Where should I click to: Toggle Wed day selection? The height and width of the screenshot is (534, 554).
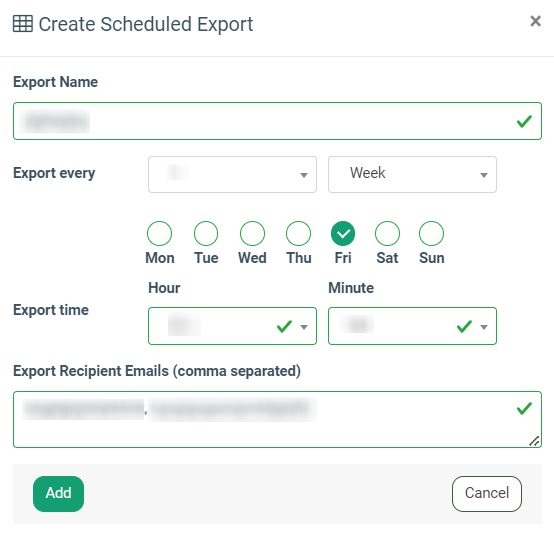pyautogui.click(x=252, y=233)
